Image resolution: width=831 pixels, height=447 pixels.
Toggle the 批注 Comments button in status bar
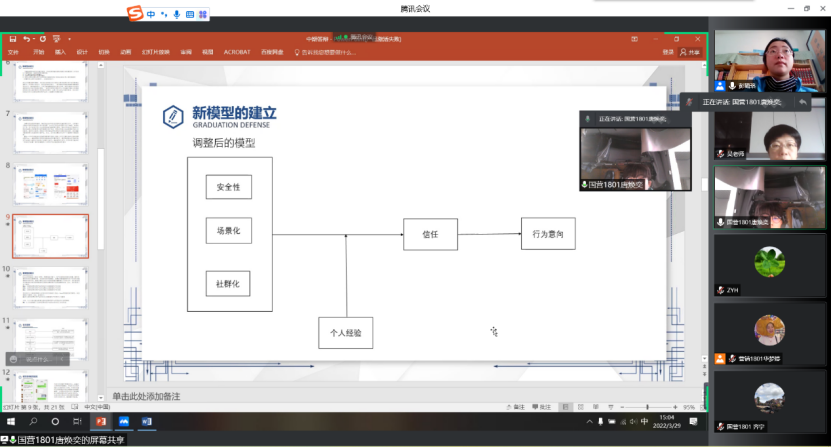pyautogui.click(x=542, y=407)
